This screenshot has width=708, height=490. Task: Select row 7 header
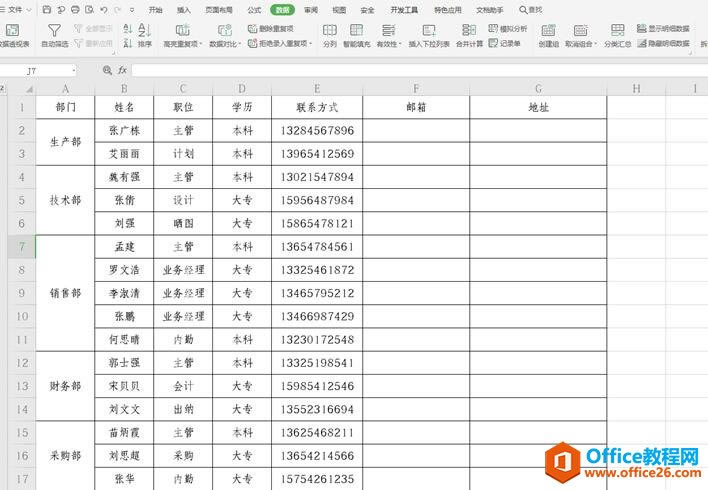coord(22,247)
